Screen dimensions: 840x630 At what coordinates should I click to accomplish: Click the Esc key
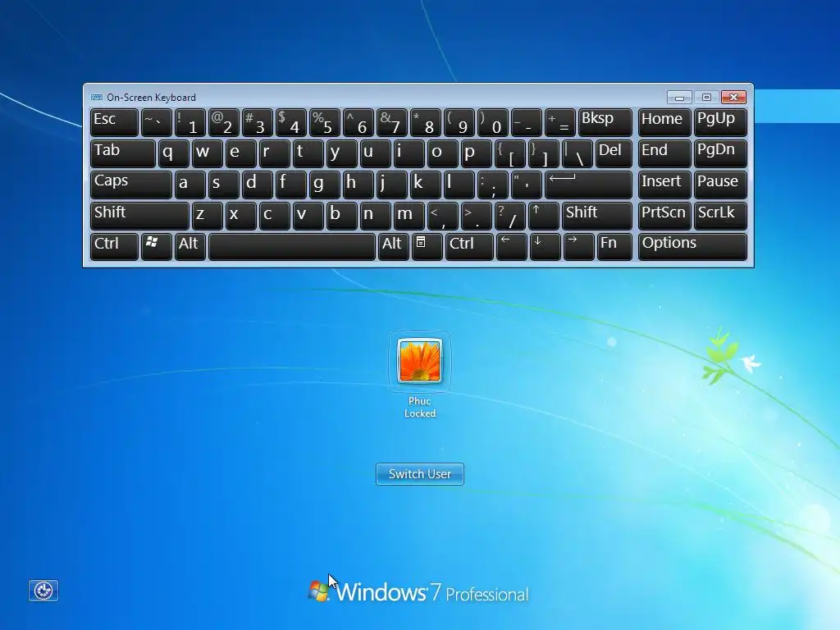coord(114,122)
